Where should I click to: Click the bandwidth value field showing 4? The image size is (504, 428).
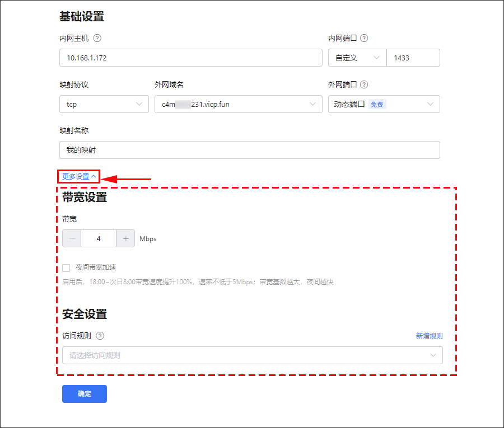pos(99,238)
